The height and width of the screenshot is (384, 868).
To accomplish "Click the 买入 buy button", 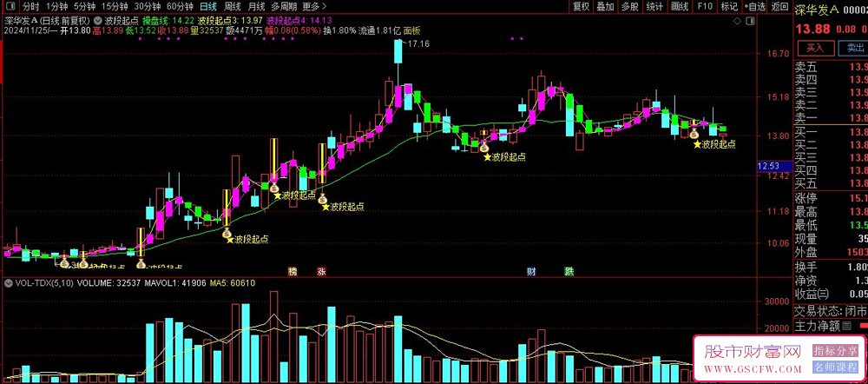I will [815, 48].
